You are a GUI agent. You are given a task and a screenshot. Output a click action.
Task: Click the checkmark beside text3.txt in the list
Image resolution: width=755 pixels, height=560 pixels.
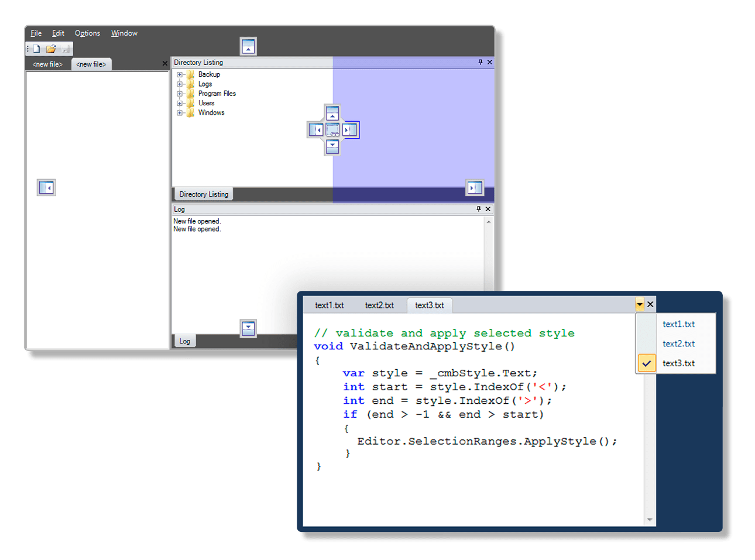coord(646,363)
